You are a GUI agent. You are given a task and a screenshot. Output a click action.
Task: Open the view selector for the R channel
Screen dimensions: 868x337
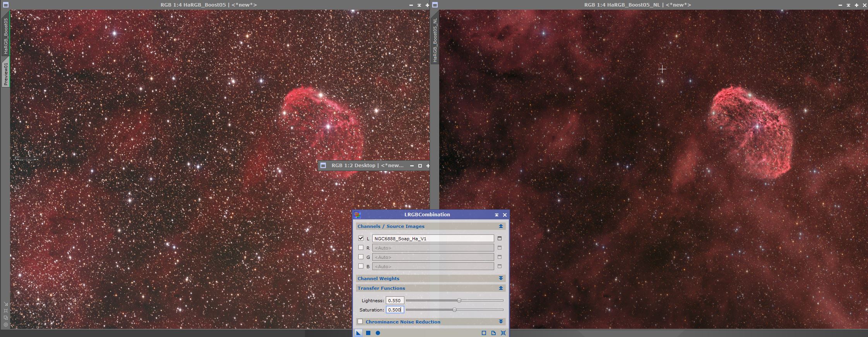[500, 248]
